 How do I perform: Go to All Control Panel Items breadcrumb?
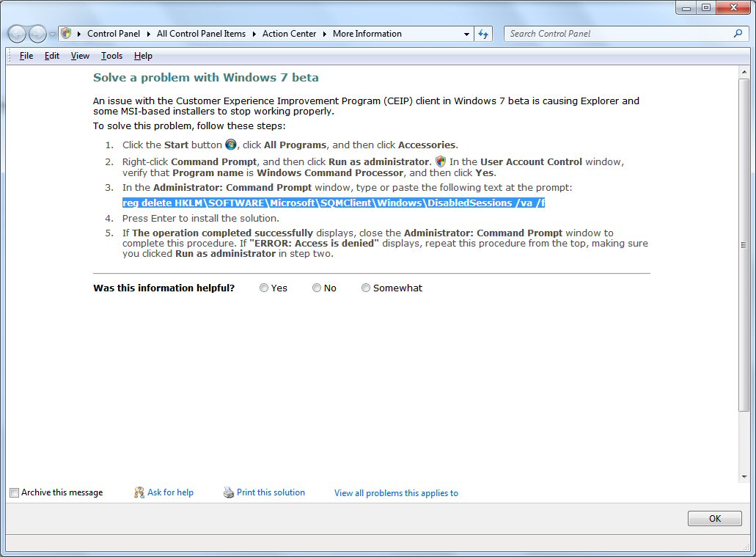pos(201,34)
